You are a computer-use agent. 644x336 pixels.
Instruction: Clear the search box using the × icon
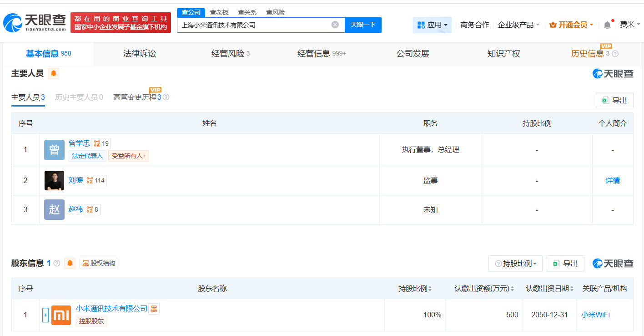pyautogui.click(x=336, y=25)
